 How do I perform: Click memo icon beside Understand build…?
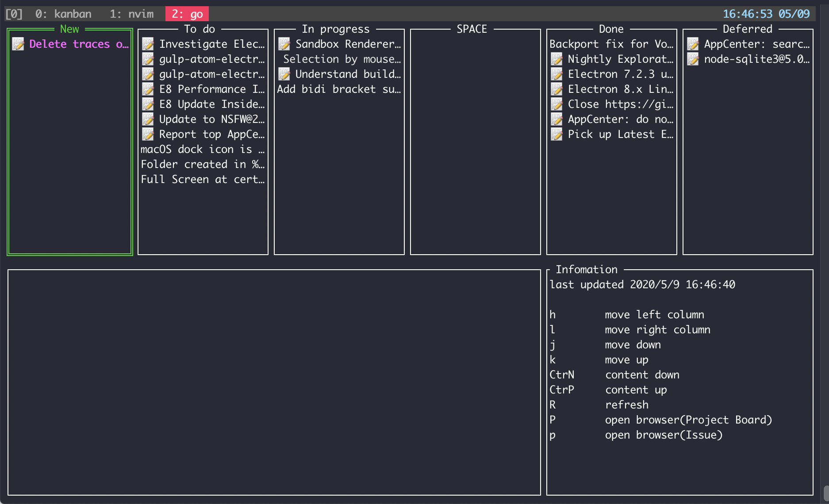pyautogui.click(x=284, y=74)
